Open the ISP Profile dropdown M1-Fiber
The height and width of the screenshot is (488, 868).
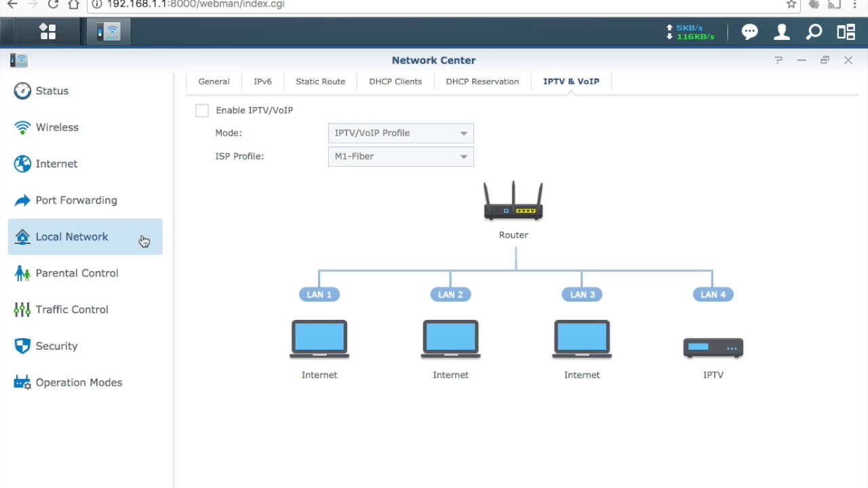401,157
